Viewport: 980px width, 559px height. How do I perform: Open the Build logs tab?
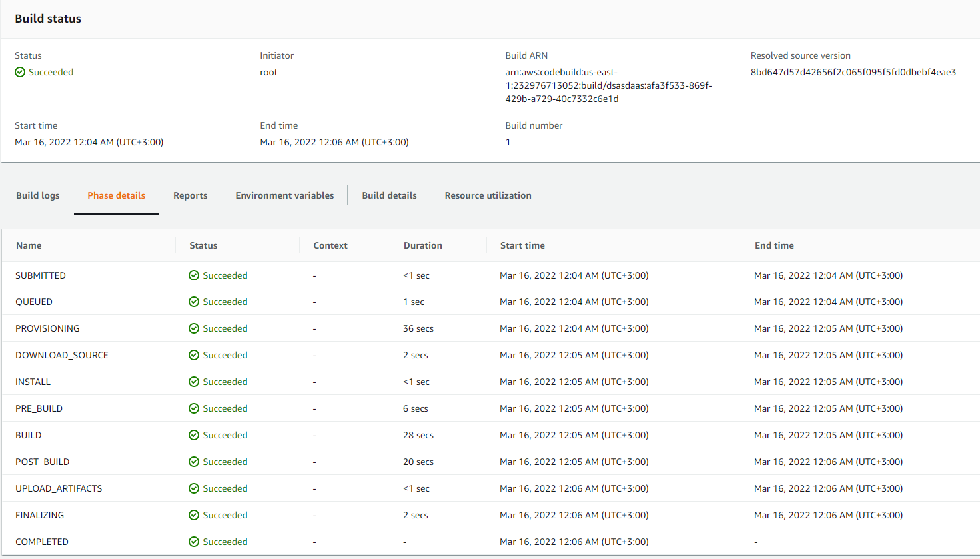point(38,195)
